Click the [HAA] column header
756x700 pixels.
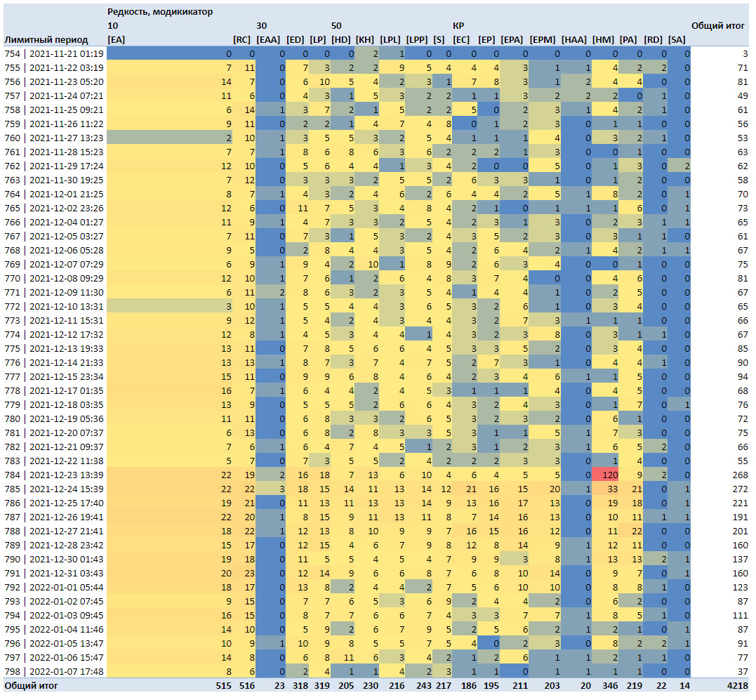point(574,39)
